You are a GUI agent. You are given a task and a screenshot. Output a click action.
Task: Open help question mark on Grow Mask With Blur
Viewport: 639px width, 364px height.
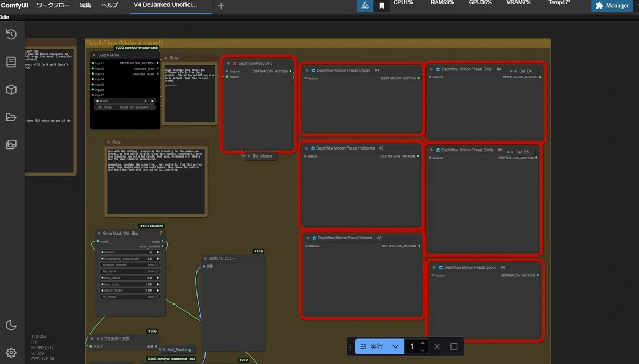[161, 233]
